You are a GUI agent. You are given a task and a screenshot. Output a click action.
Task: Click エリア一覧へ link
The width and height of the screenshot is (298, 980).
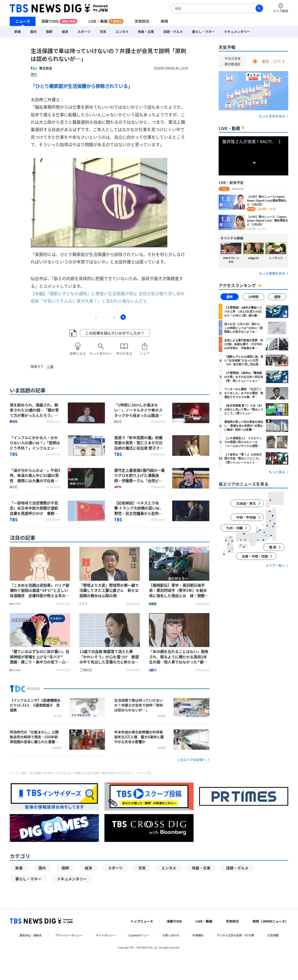(277, 566)
